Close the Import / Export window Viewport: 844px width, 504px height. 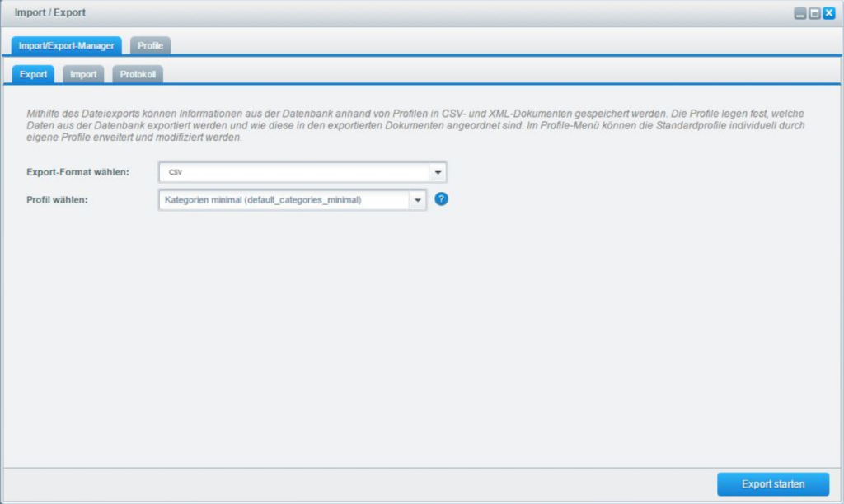click(828, 12)
